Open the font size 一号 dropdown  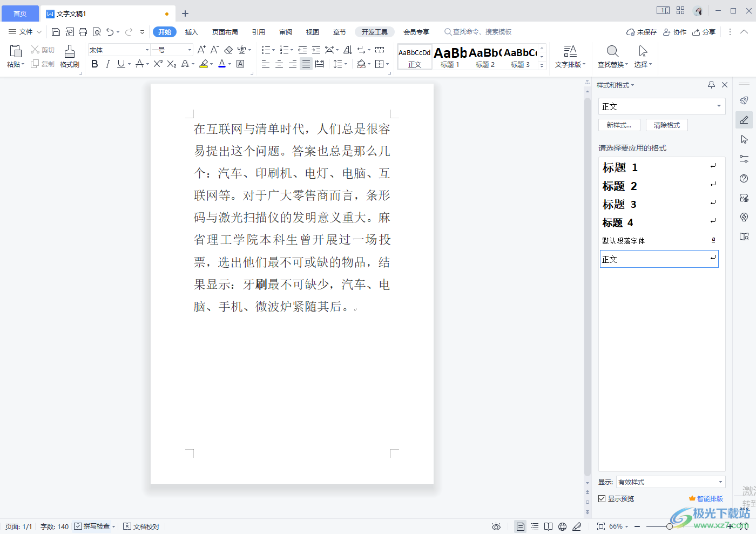tap(190, 50)
